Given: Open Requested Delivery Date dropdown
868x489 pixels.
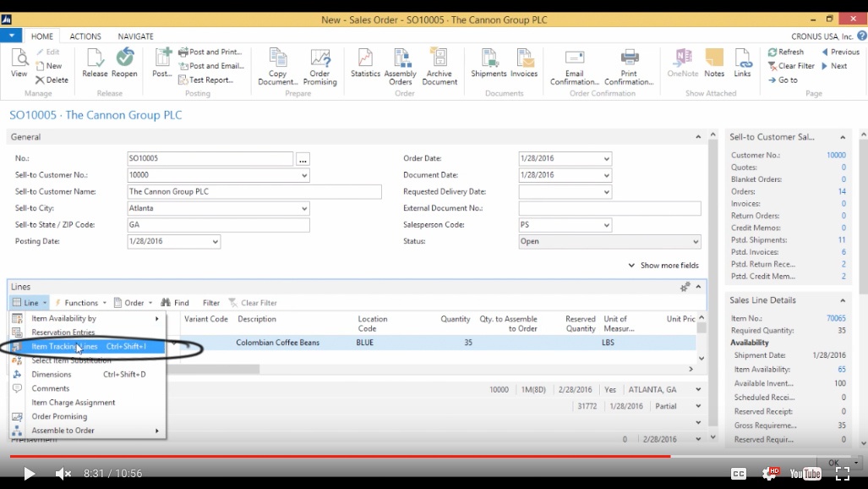Looking at the screenshot, I should (x=606, y=192).
